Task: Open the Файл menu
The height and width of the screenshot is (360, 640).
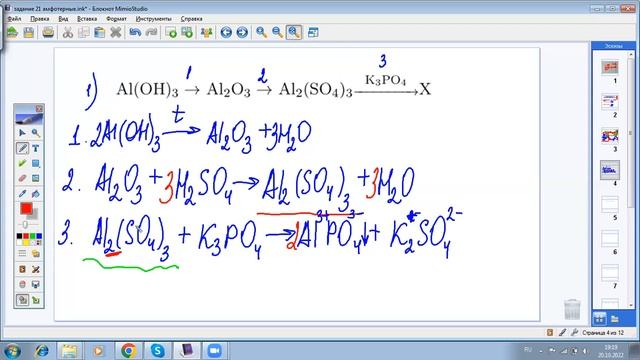Action: point(14,19)
